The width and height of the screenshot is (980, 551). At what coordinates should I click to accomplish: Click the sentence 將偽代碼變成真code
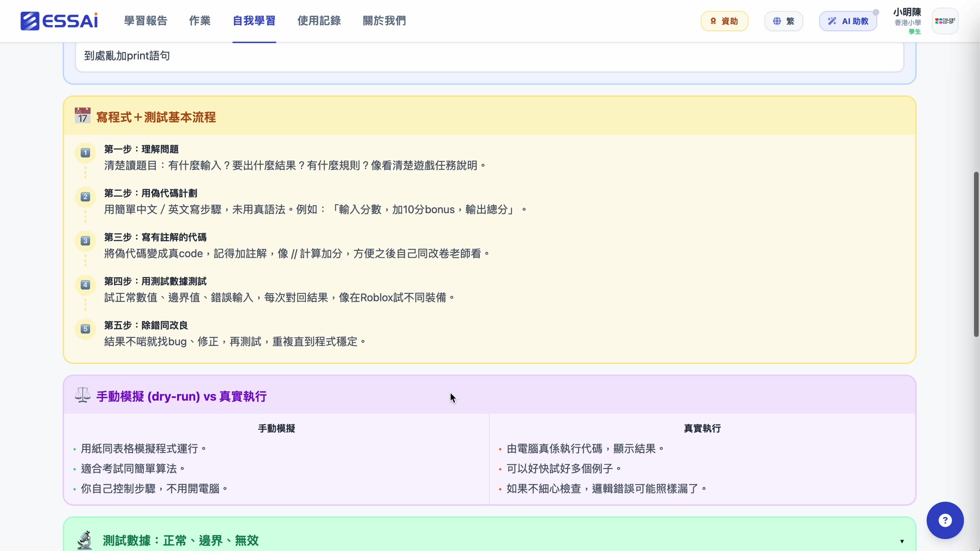click(x=297, y=254)
